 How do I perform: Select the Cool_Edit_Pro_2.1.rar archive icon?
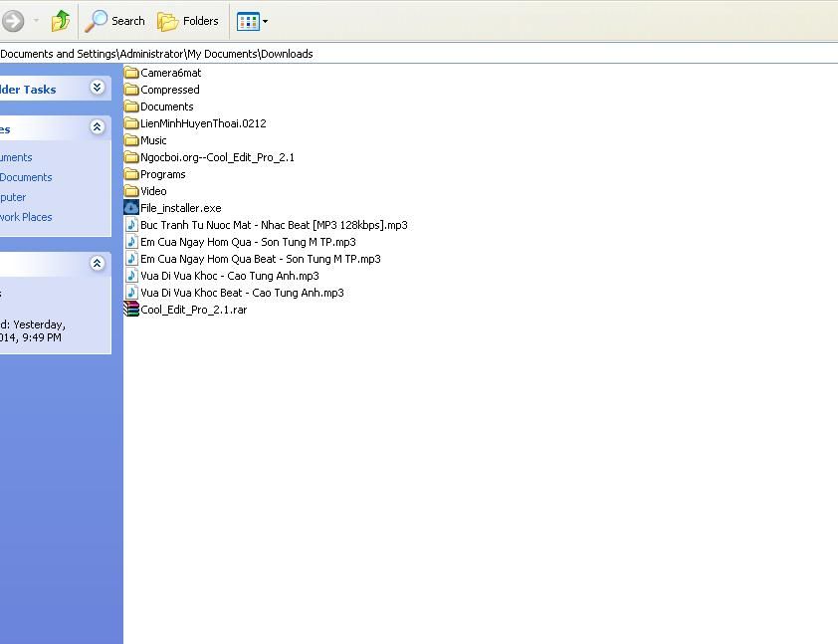click(x=131, y=310)
